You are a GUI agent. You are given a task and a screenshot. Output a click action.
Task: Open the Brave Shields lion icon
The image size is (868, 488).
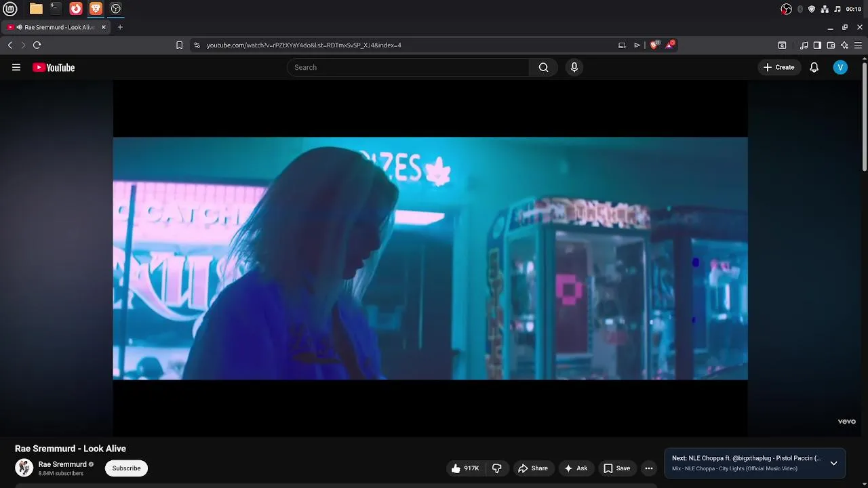pyautogui.click(x=654, y=45)
